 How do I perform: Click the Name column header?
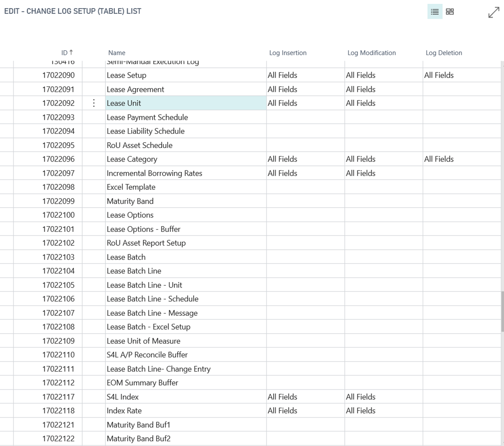click(x=117, y=53)
